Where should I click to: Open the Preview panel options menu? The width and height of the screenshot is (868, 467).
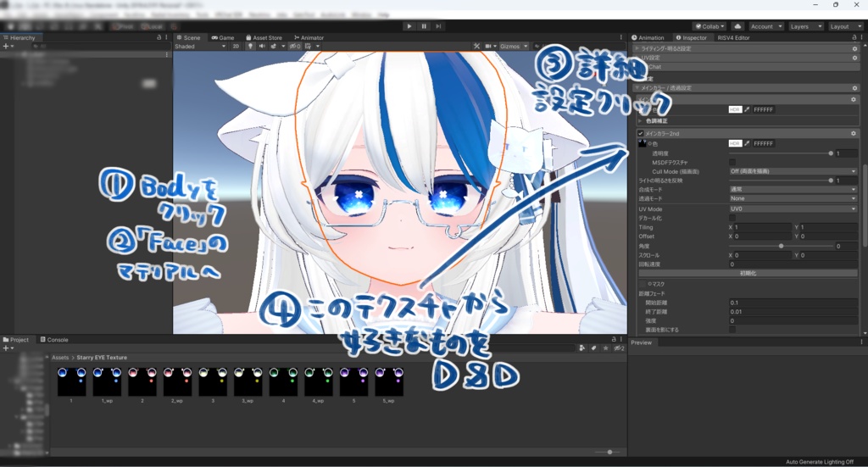click(861, 342)
